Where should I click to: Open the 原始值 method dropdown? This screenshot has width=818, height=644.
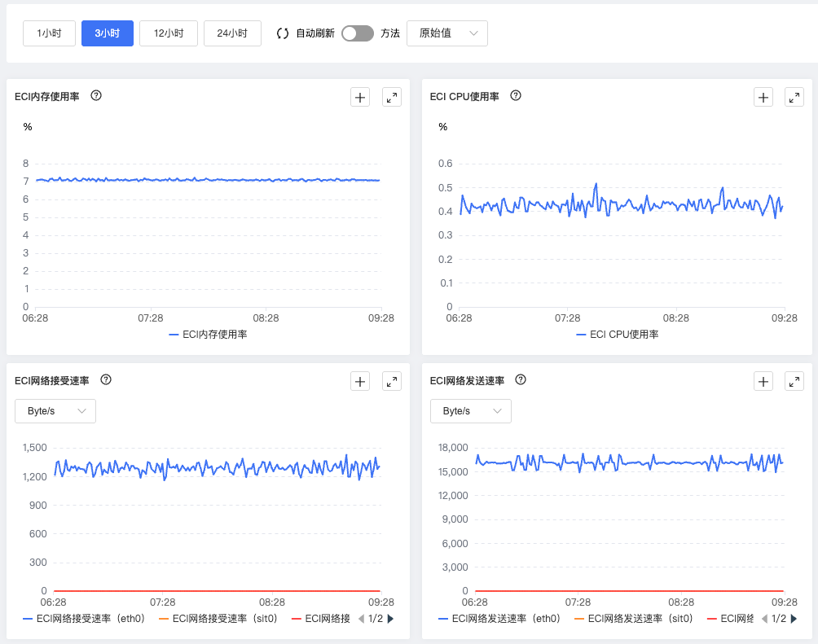(446, 33)
